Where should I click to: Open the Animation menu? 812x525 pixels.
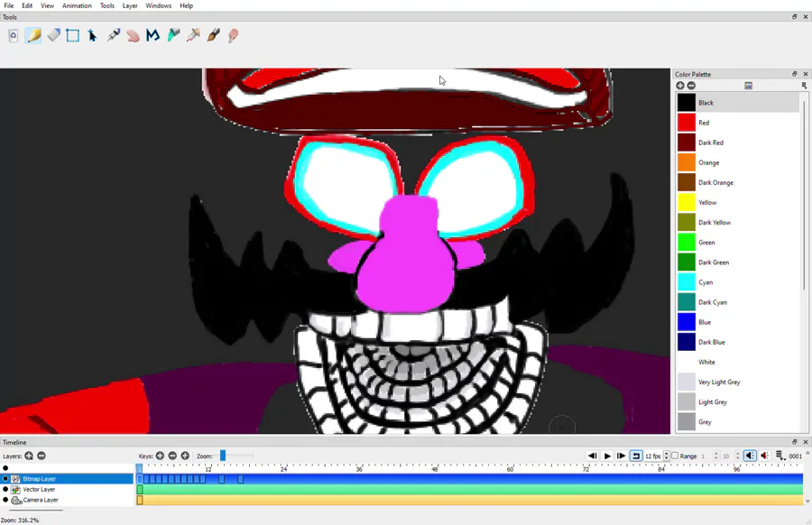click(x=77, y=5)
